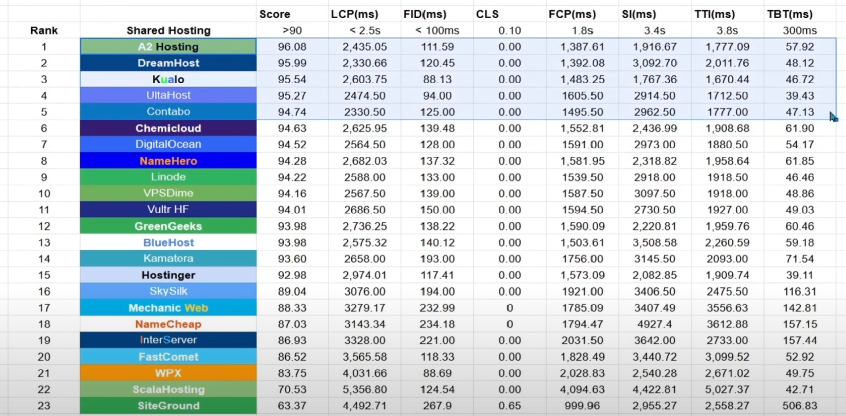
Task: Click score 63.37 for SiteGround
Action: 291,406
